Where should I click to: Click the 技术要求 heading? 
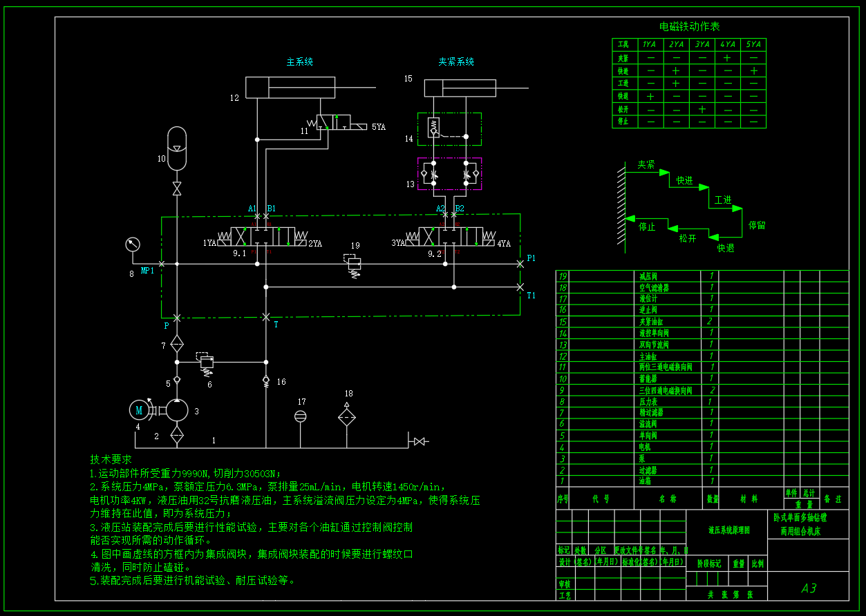pos(111,459)
